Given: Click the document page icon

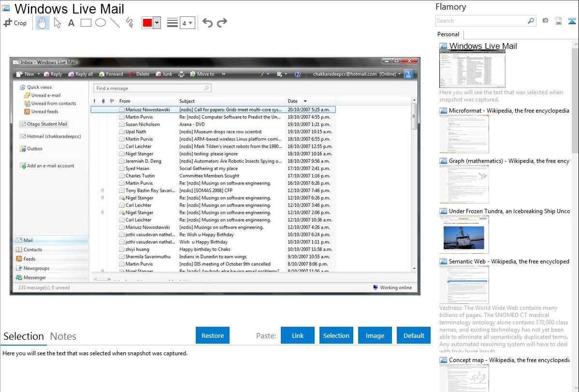Looking at the screenshot, I should [x=559, y=21].
